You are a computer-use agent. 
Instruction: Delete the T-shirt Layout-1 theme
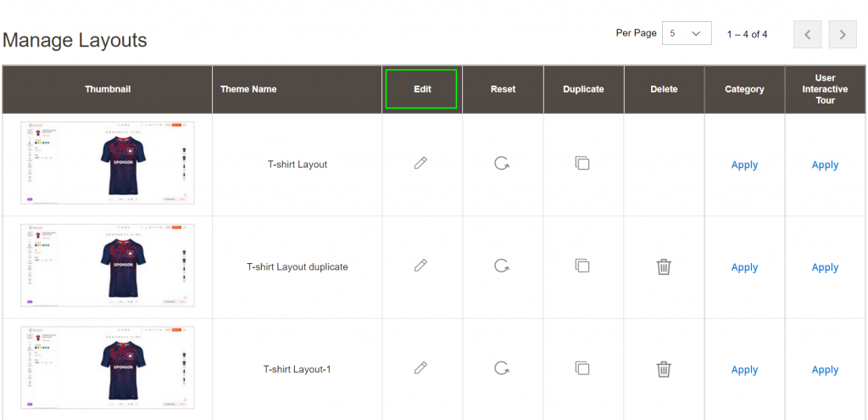click(x=664, y=369)
